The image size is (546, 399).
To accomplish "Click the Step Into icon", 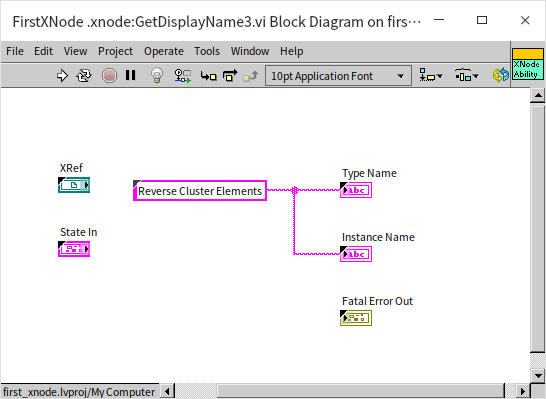I will point(209,76).
